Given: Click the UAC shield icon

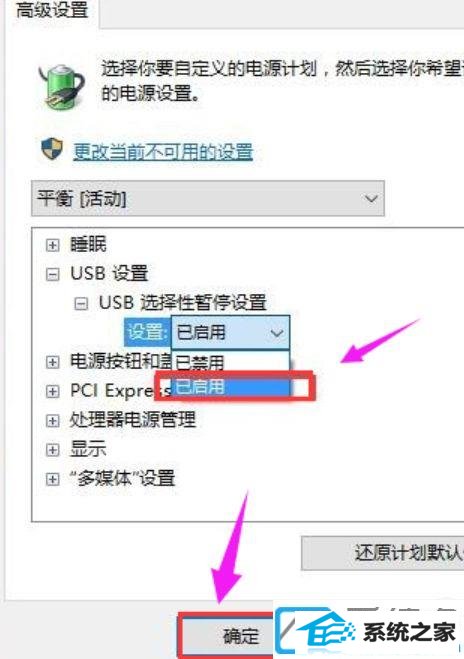Looking at the screenshot, I should coord(52,150).
